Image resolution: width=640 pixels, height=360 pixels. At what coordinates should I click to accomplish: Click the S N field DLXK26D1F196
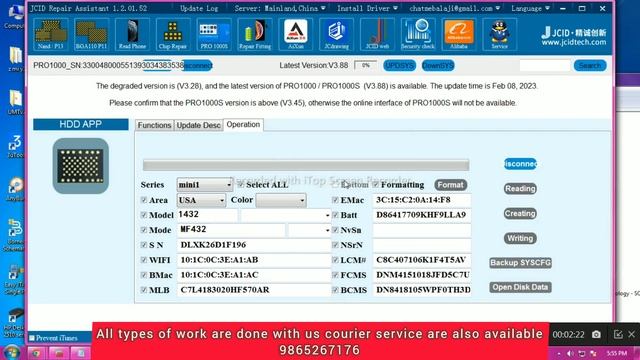(254, 245)
